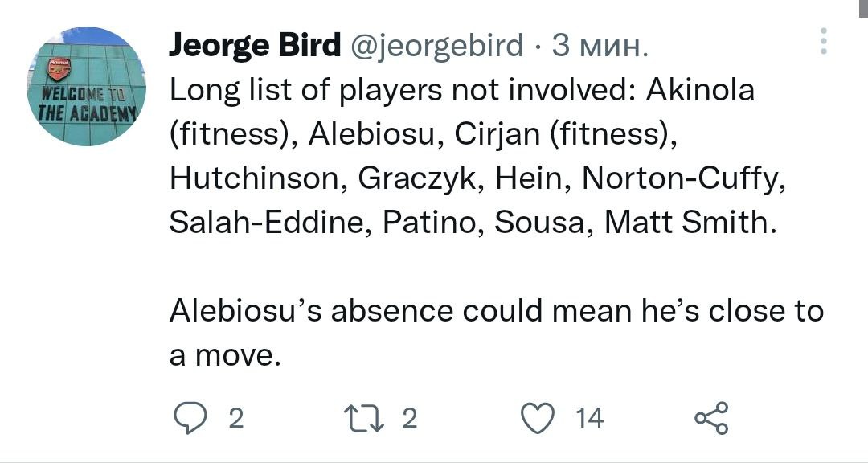
Task: Click the reply count of 2
Action: click(x=235, y=418)
